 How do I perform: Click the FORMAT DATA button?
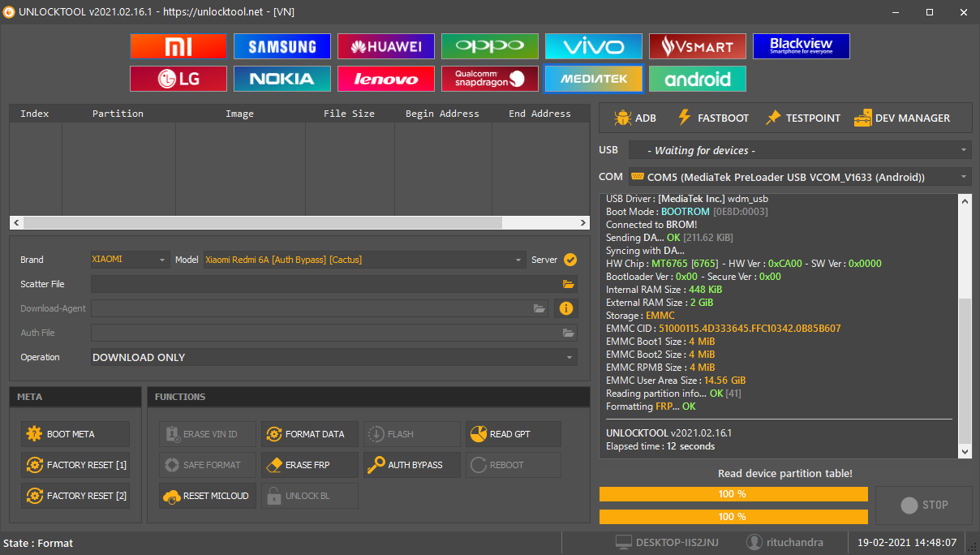(309, 434)
